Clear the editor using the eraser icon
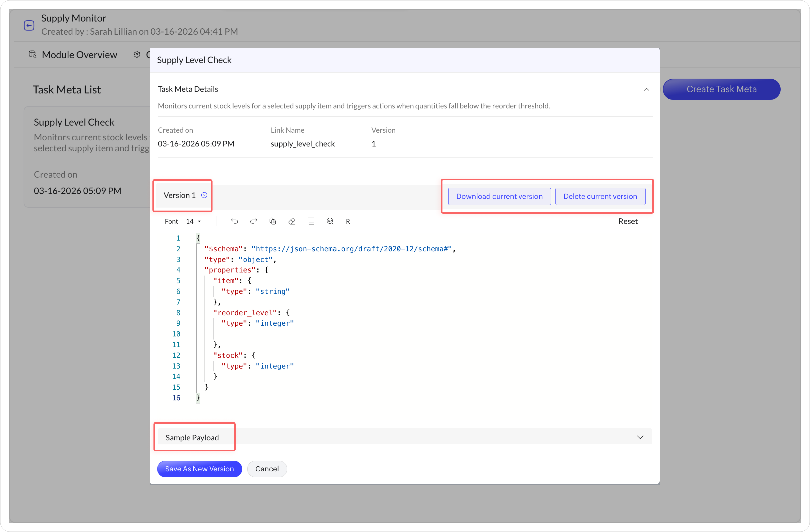810x532 pixels. 292,221
